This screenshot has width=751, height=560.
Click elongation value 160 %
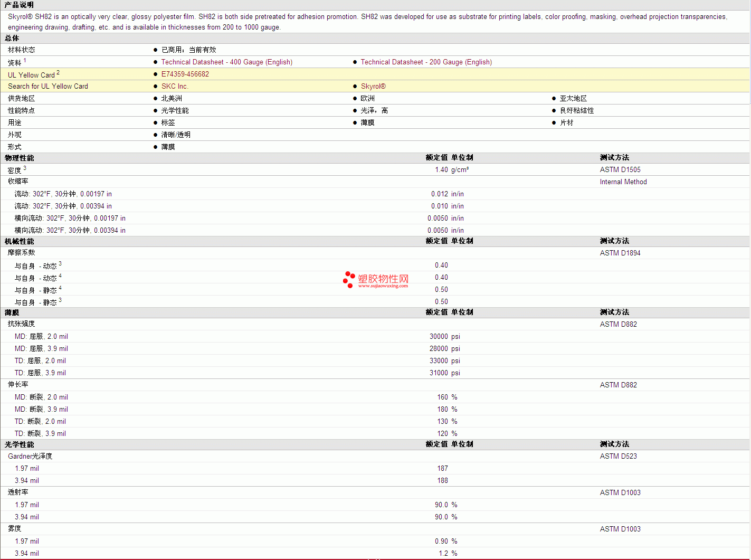447,397
